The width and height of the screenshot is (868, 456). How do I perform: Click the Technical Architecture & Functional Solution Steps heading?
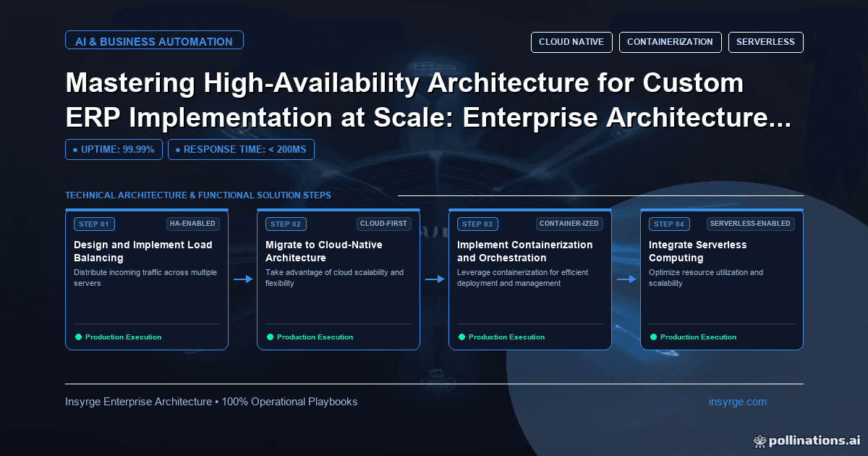coord(198,195)
